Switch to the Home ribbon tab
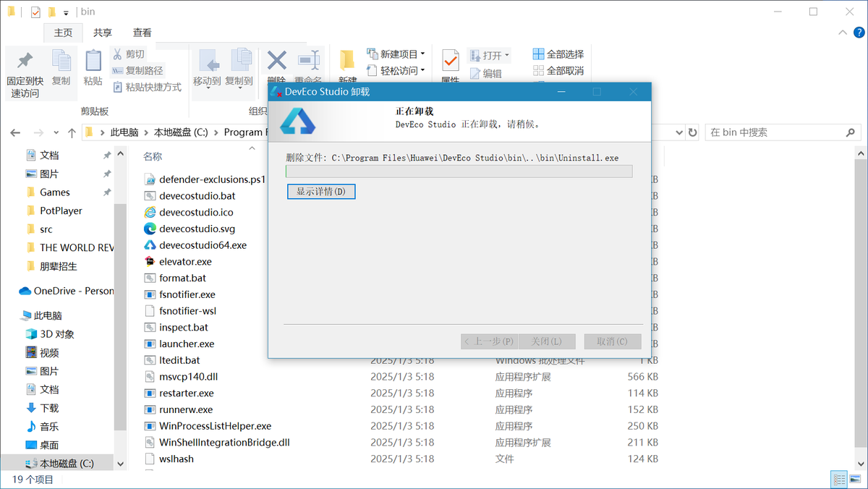 63,33
